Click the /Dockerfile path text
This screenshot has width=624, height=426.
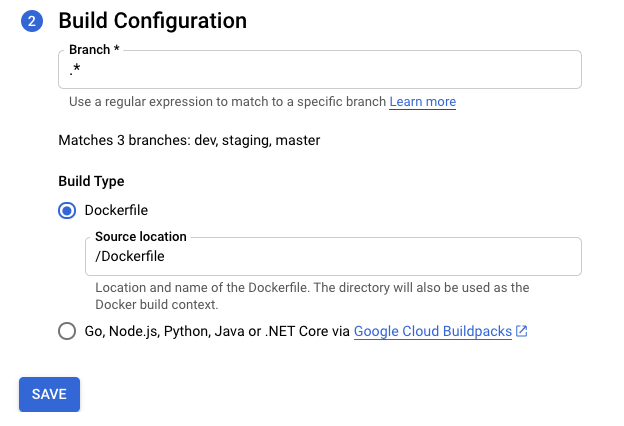pyautogui.click(x=129, y=258)
